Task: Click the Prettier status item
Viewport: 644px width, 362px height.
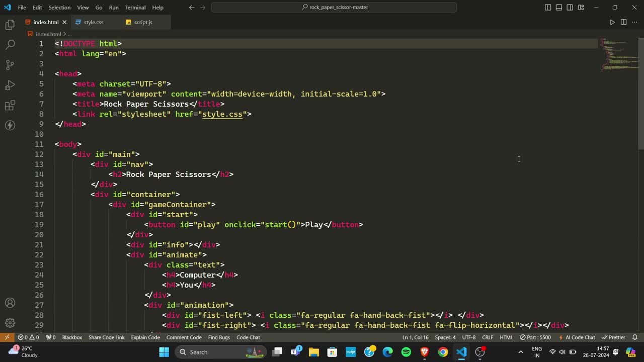Action: (x=613, y=337)
